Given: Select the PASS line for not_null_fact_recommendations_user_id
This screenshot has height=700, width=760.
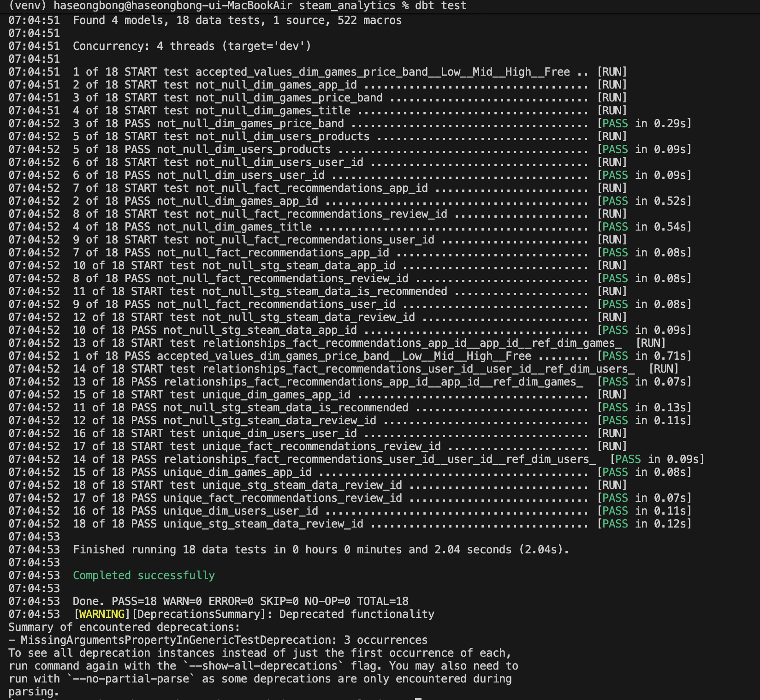Looking at the screenshot, I should [x=350, y=304].
